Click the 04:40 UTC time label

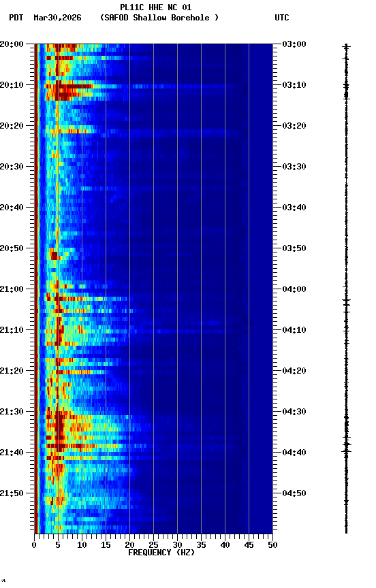(x=294, y=453)
